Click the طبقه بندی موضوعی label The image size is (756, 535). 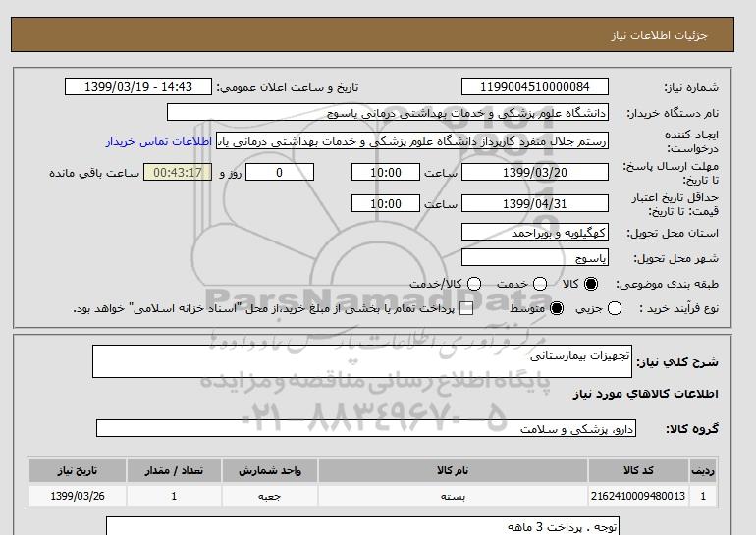pos(668,285)
